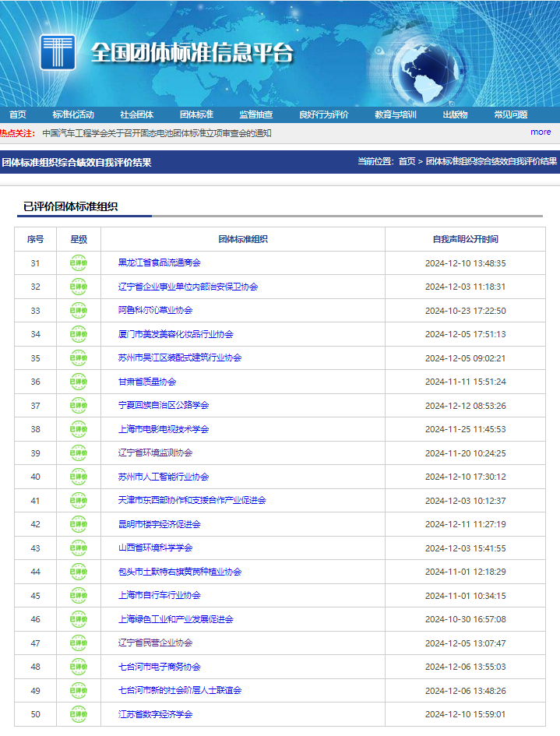Image resolution: width=560 pixels, height=736 pixels.
Task: Open the 良好行为评价 menu item
Action: click(x=324, y=114)
